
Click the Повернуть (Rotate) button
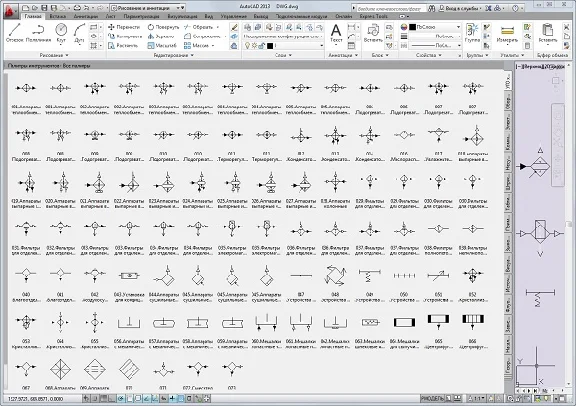[x=163, y=27]
